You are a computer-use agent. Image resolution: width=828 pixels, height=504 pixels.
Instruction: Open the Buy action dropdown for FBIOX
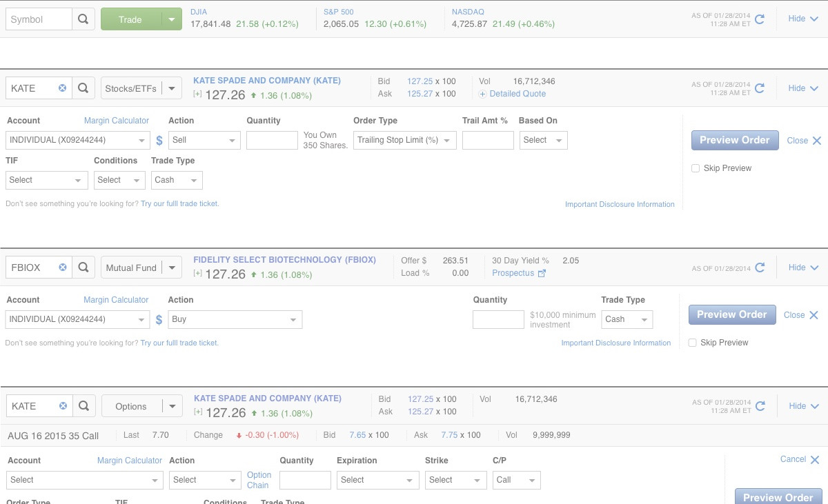tap(235, 319)
